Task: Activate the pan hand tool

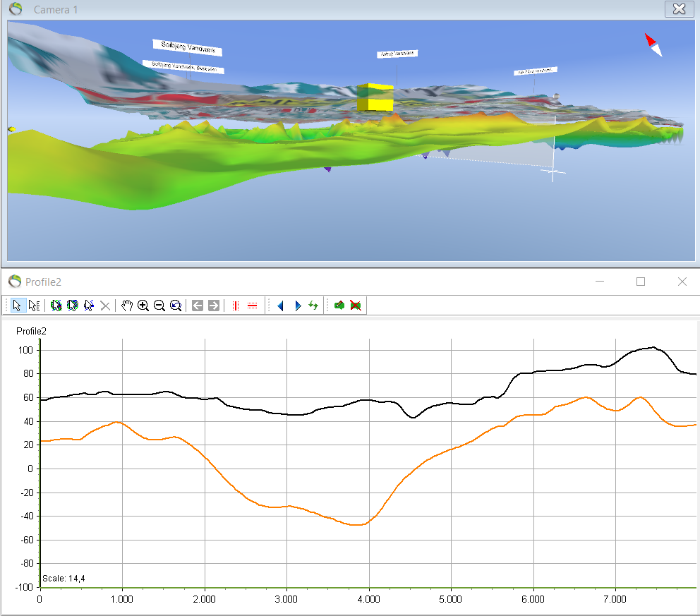Action: (x=126, y=305)
